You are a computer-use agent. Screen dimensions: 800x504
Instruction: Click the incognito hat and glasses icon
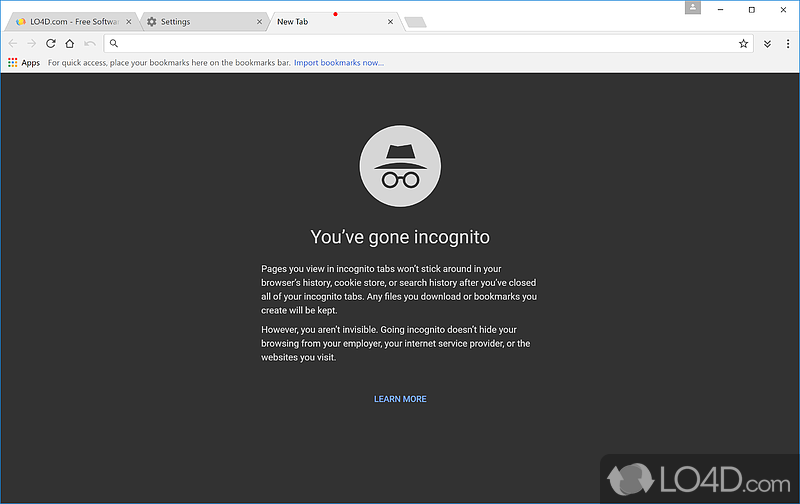tap(400, 166)
